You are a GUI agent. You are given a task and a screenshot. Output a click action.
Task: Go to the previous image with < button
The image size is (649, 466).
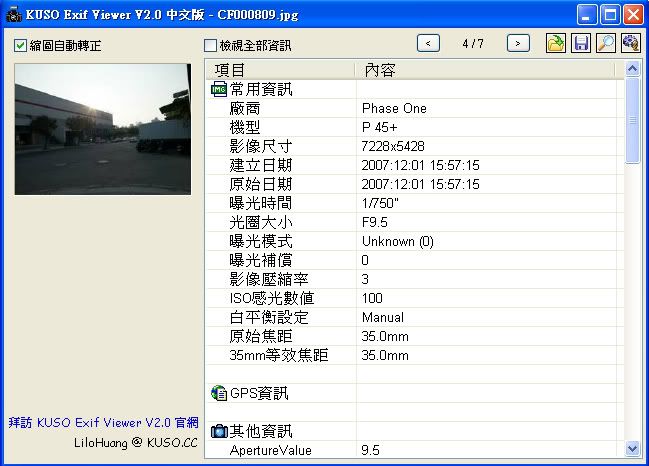click(x=428, y=43)
